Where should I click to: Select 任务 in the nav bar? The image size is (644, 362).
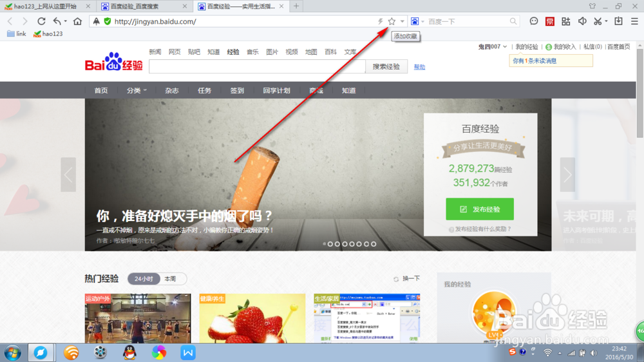[204, 90]
